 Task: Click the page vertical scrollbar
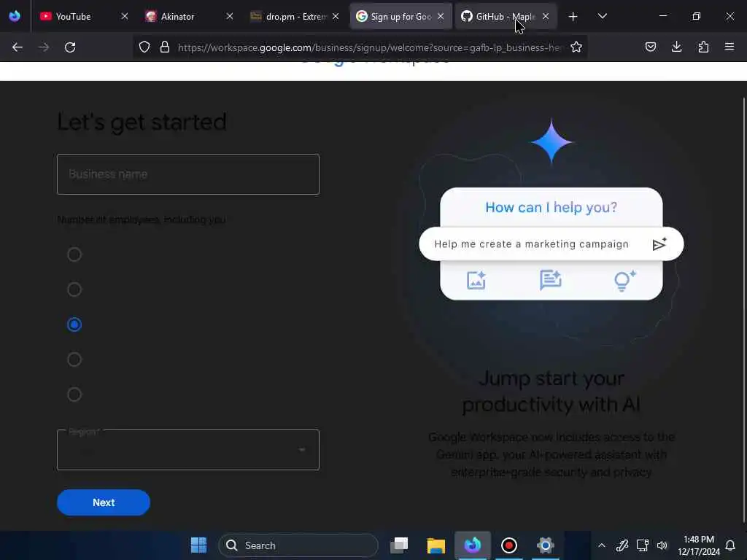point(743,309)
